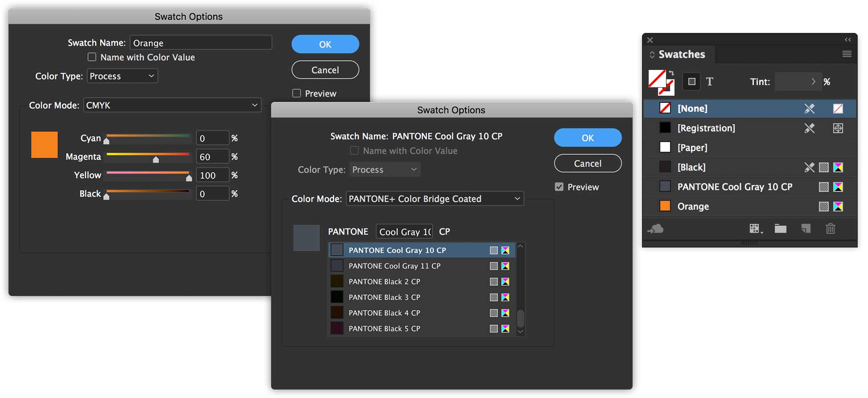The height and width of the screenshot is (398, 868).
Task: Select PANTONE Cool Gray 11 CP in list
Action: 421,266
